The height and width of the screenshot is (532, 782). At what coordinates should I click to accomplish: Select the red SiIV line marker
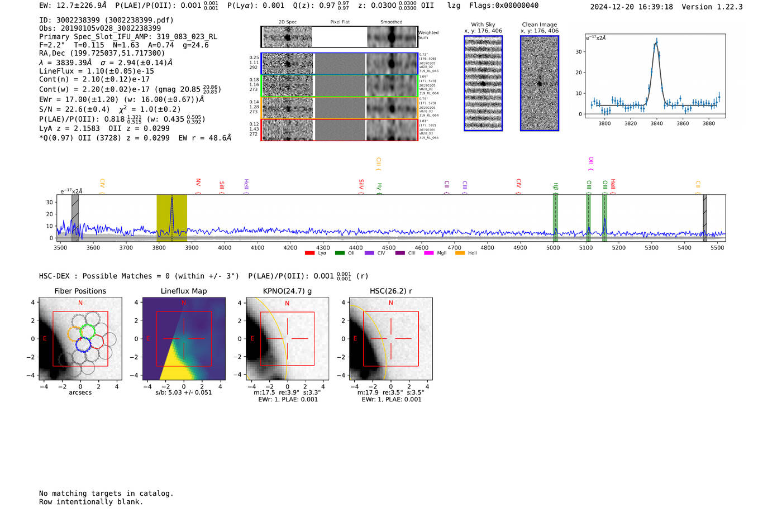click(361, 186)
